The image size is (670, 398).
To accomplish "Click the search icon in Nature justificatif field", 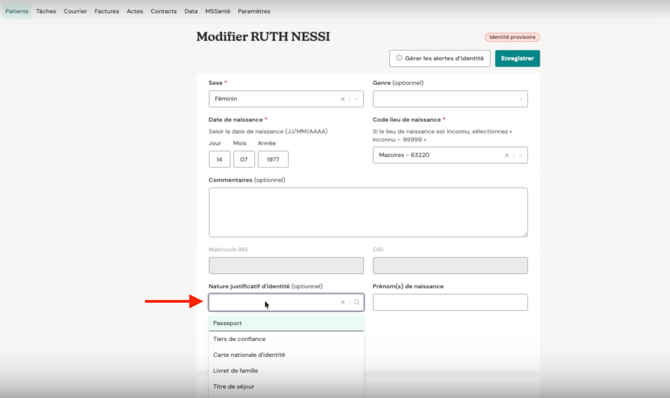I will click(x=356, y=302).
